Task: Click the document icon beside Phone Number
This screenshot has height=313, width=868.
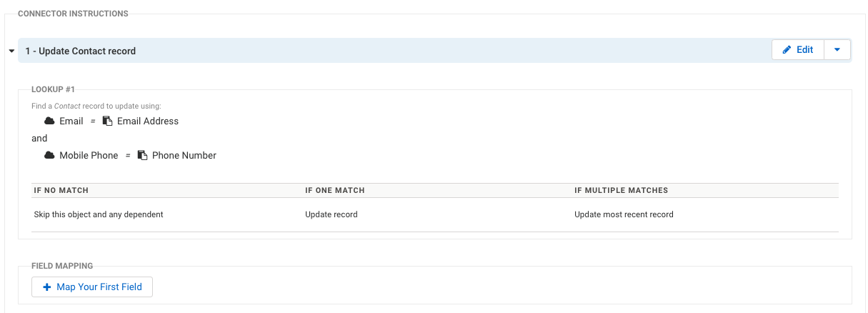Action: coord(142,155)
